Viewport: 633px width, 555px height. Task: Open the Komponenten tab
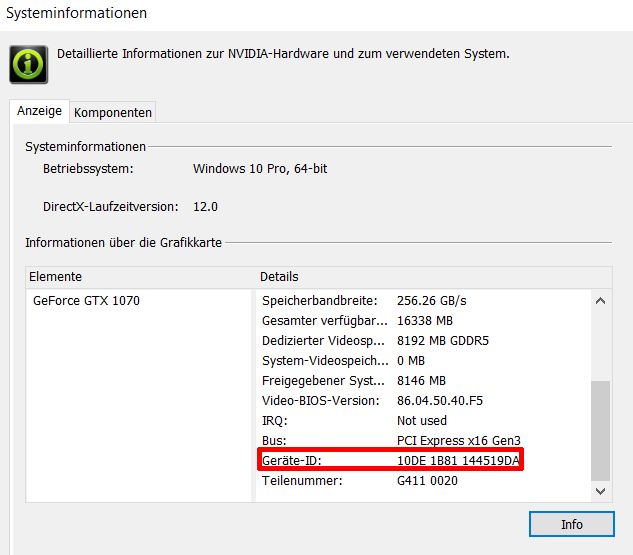pos(113,112)
